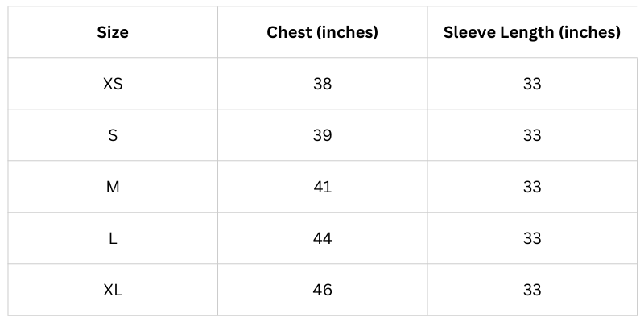Click sleeve length 33 in XL row
Image resolution: width=644 pixels, height=322 pixels.
(532, 290)
